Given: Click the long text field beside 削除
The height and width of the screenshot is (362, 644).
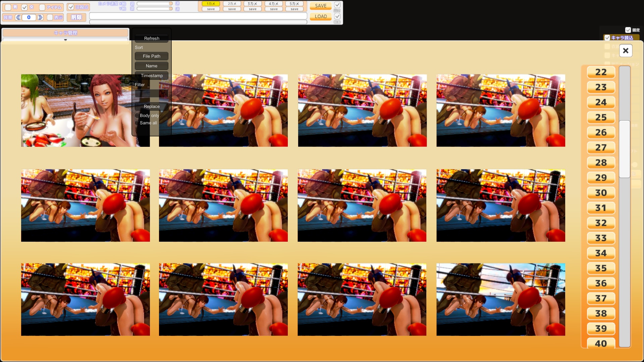Looking at the screenshot, I should (198, 16).
